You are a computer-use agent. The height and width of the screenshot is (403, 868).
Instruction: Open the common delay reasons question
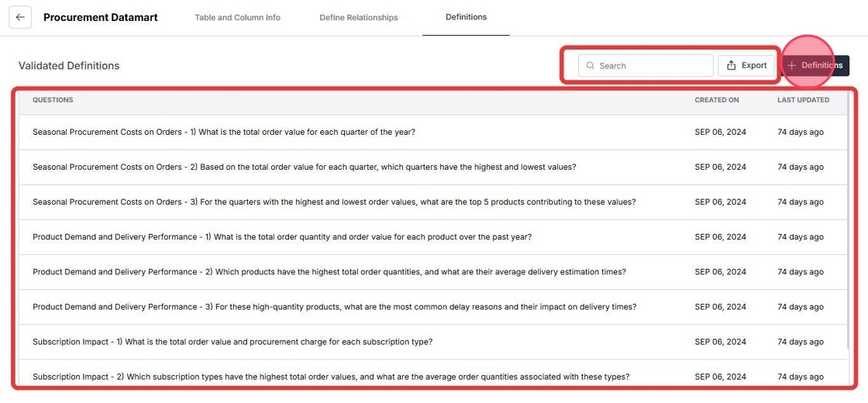433,307
